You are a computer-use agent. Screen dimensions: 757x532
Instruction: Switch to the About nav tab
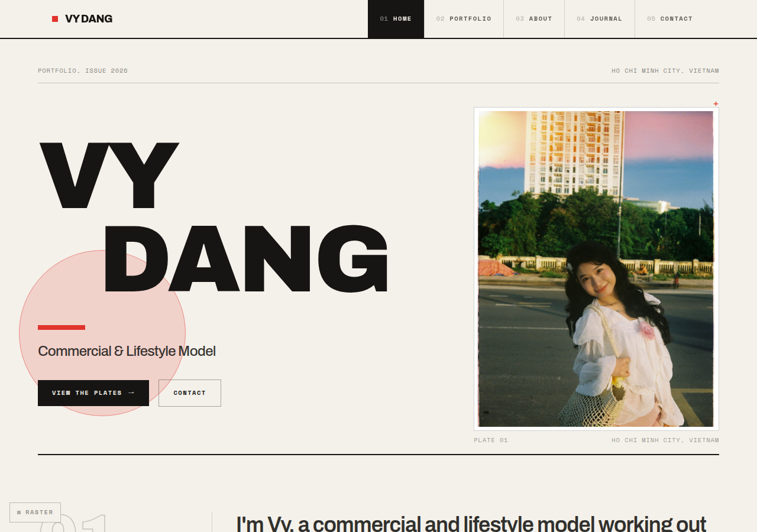click(x=534, y=19)
